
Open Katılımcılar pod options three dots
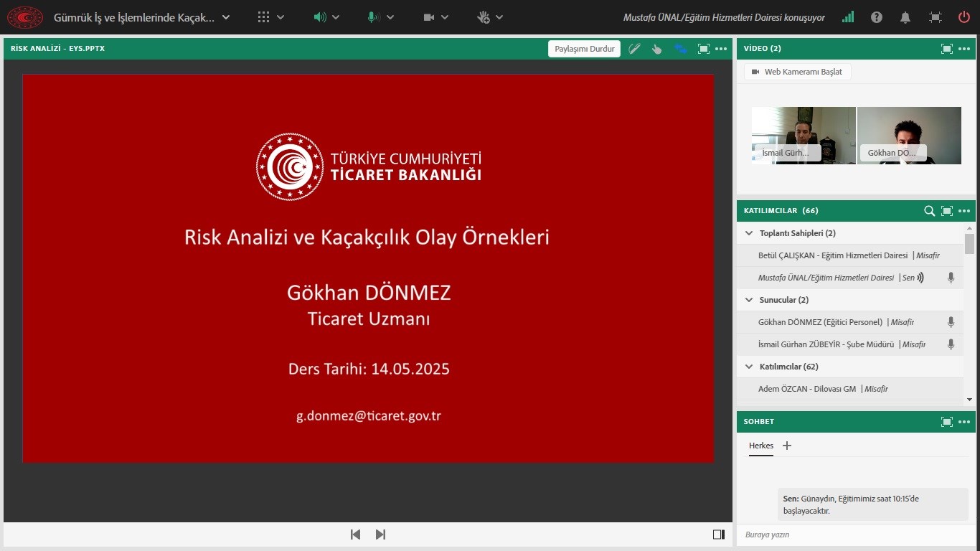pyautogui.click(x=964, y=211)
